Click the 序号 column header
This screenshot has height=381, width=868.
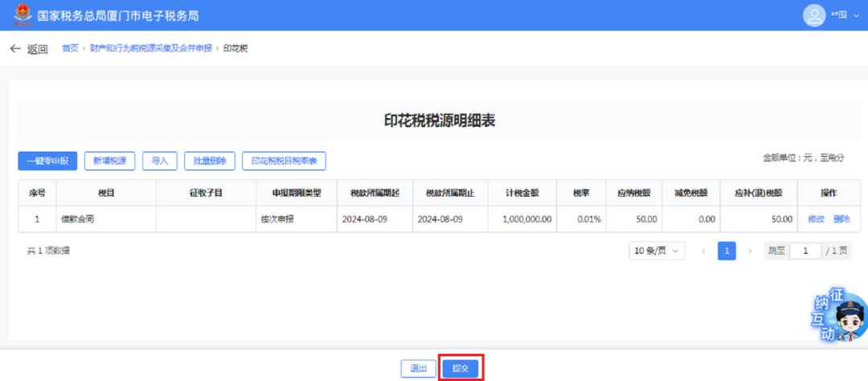37,193
